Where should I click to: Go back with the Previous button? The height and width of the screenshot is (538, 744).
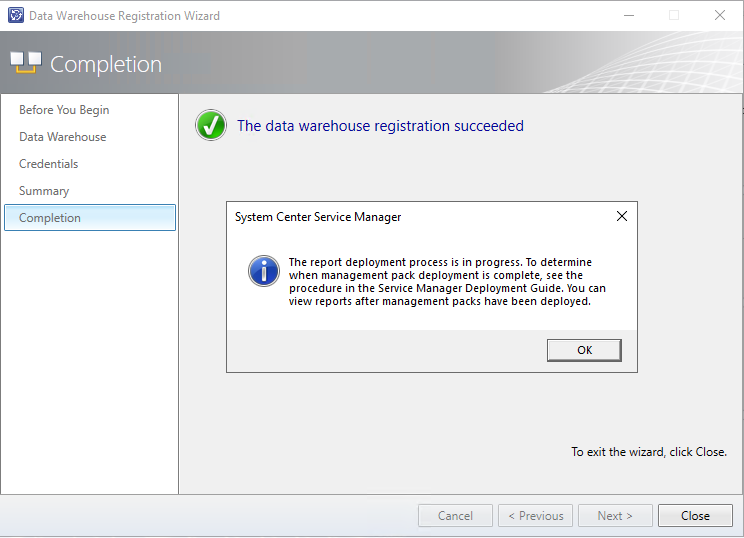[x=535, y=516]
